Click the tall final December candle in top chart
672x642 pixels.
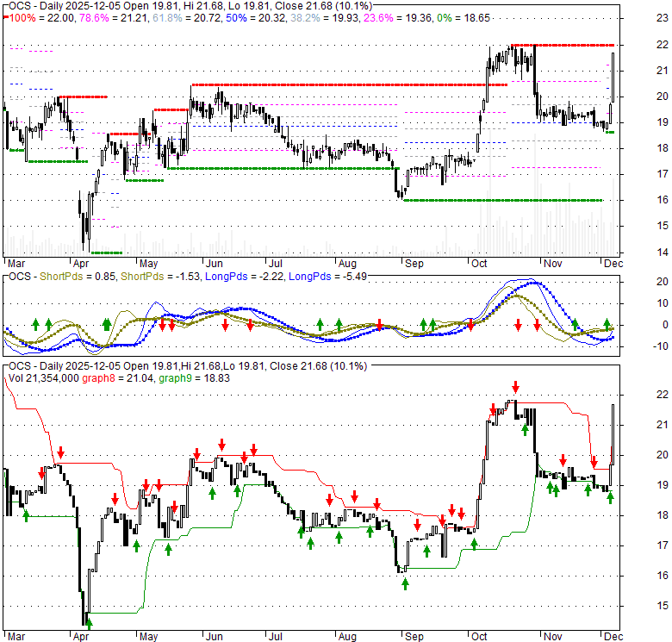613,78
